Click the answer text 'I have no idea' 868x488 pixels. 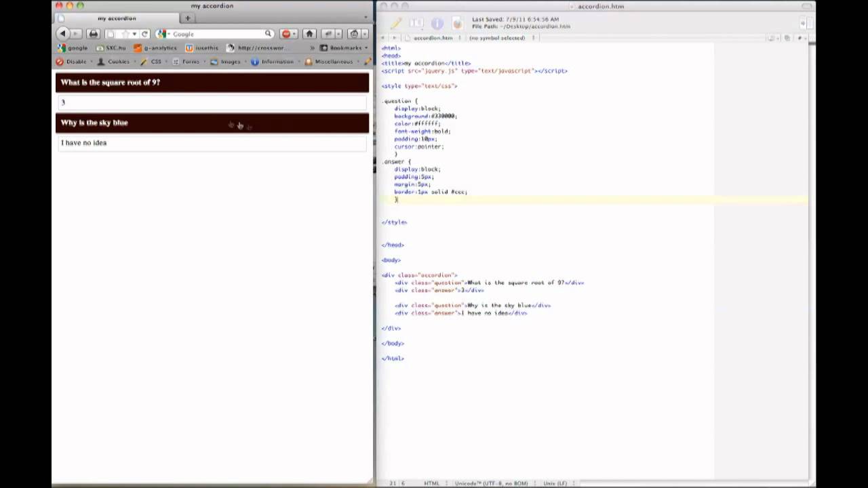[83, 143]
